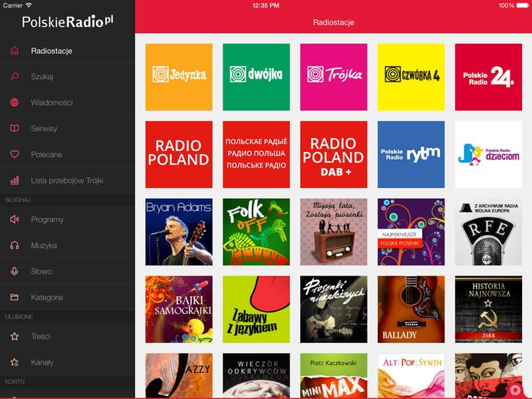Screen dimensions: 532x399
Task: Open Kategorie in the sidebar
Action: coord(68,297)
